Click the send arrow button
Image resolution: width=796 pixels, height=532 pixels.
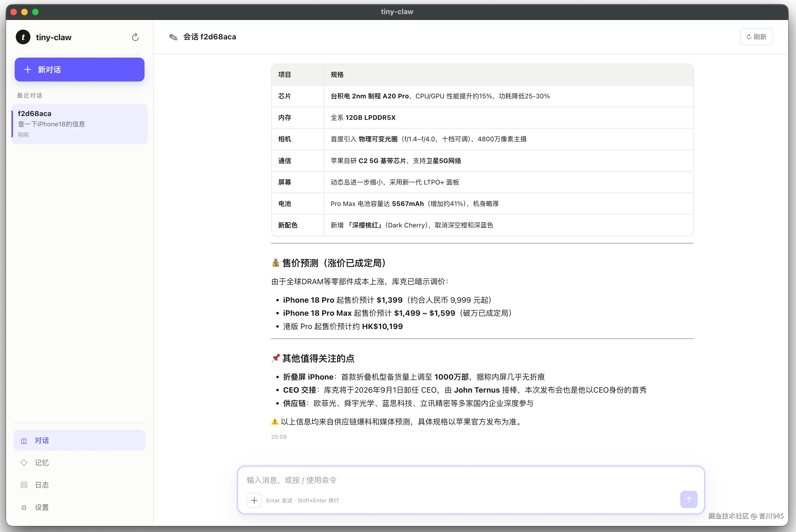coord(689,499)
